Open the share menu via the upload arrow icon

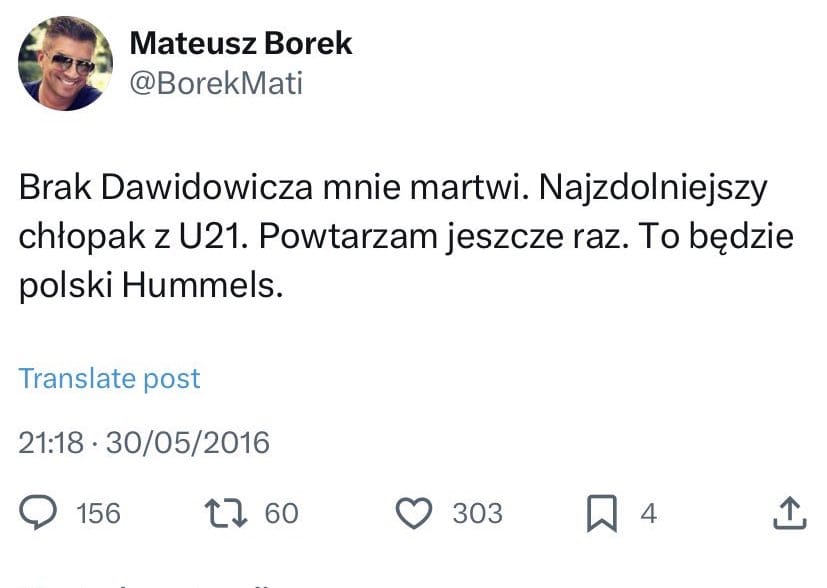tap(789, 513)
